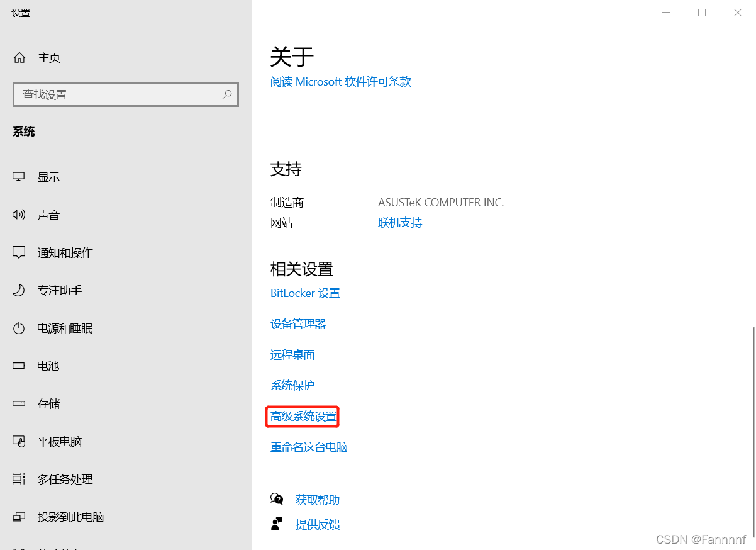This screenshot has width=756, height=550.
Task: Click the 提供反馈 link
Action: click(x=318, y=524)
